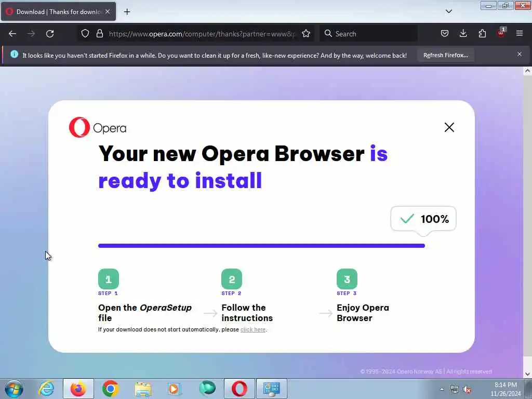
Task: Open the Extensions menu
Action: [482, 33]
